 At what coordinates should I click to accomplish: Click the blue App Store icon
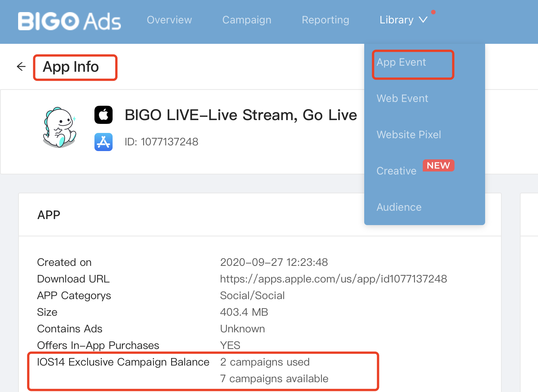[104, 142]
